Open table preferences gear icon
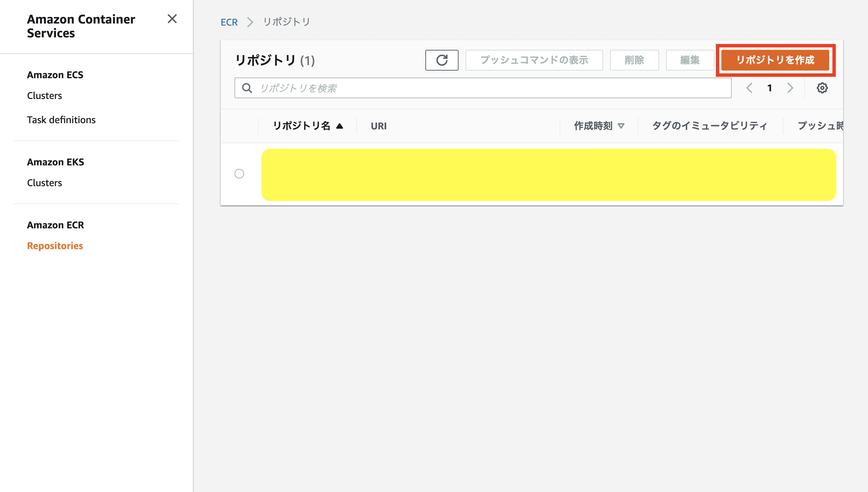This screenshot has width=868, height=492. [822, 88]
